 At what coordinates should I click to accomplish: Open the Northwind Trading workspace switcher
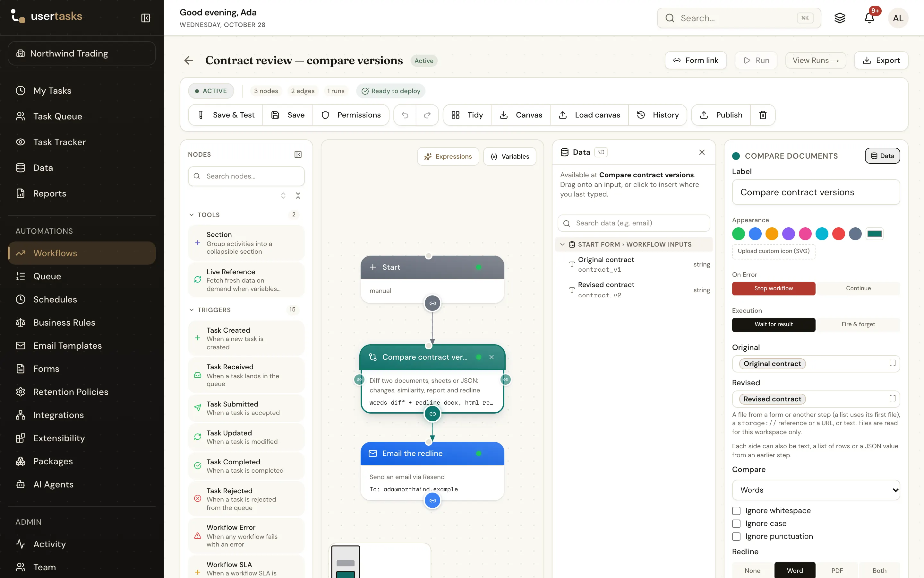82,54
